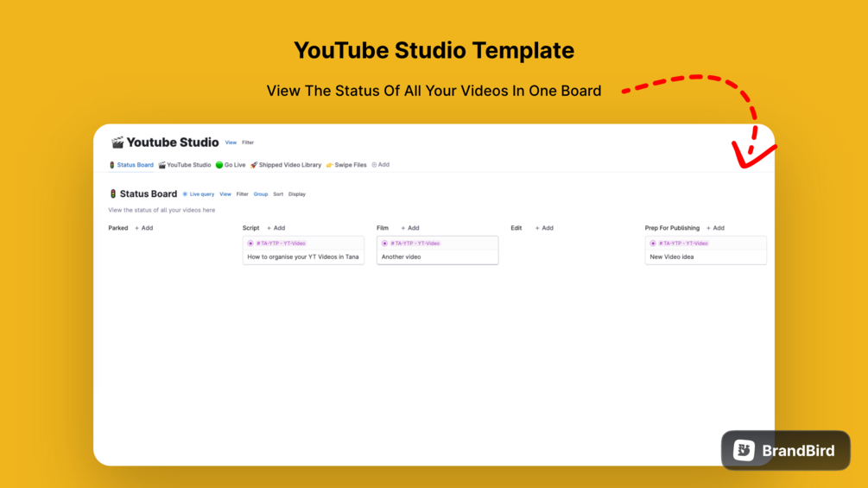
Task: Open Display options of Status Board
Action: coord(297,194)
